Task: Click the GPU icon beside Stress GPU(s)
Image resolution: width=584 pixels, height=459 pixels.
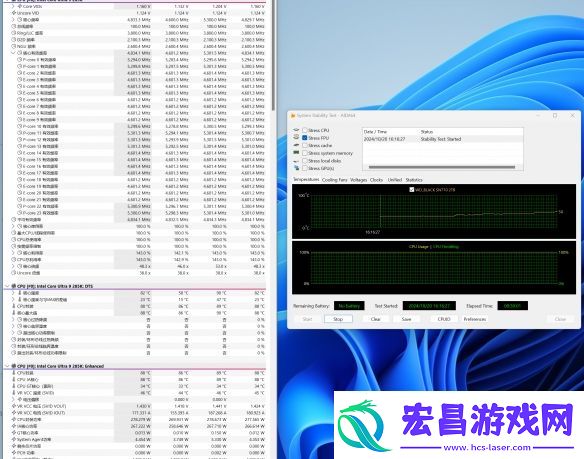Action: (296, 168)
